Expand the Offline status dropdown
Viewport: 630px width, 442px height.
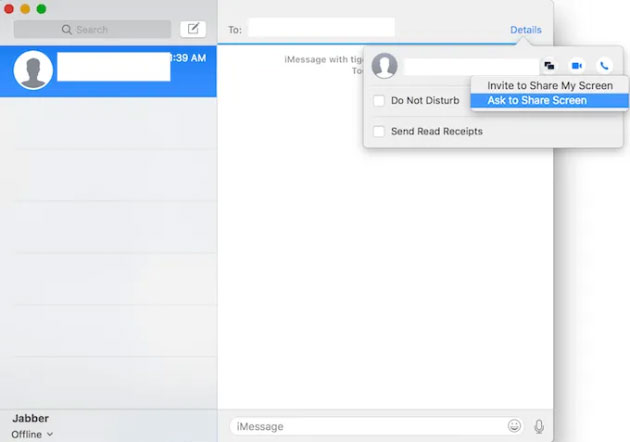(x=32, y=434)
